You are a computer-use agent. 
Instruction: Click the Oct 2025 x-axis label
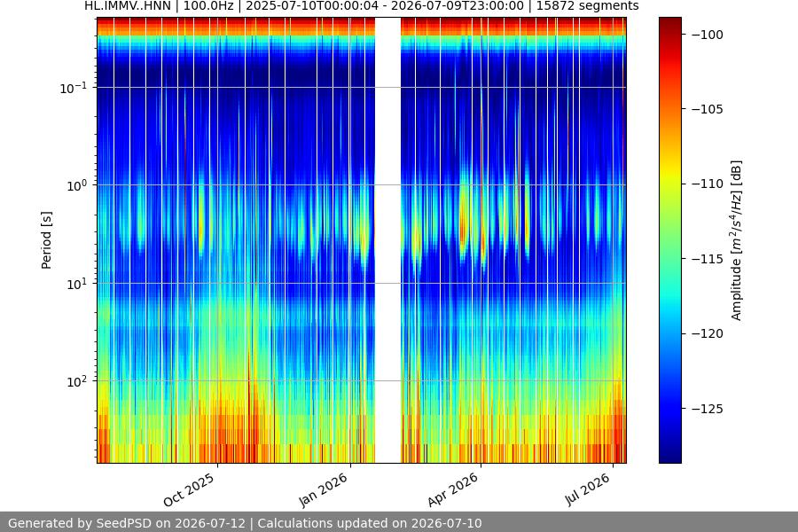(x=189, y=490)
